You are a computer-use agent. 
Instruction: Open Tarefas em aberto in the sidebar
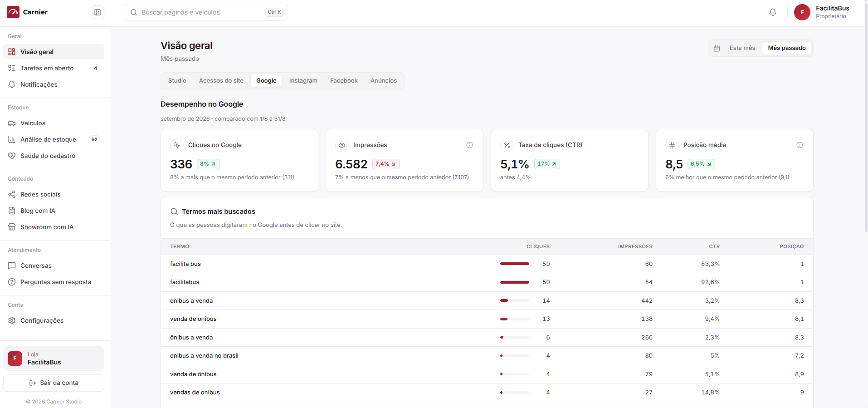point(54,68)
